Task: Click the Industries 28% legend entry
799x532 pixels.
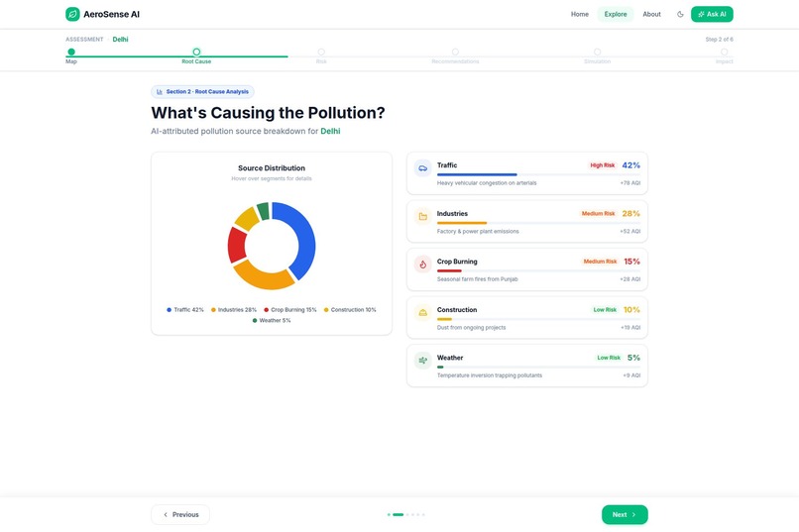Action: click(234, 309)
